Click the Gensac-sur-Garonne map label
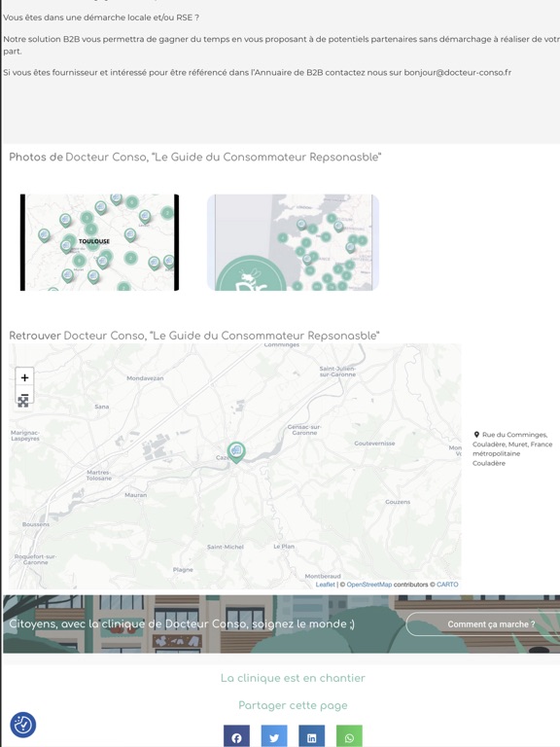 [304, 430]
